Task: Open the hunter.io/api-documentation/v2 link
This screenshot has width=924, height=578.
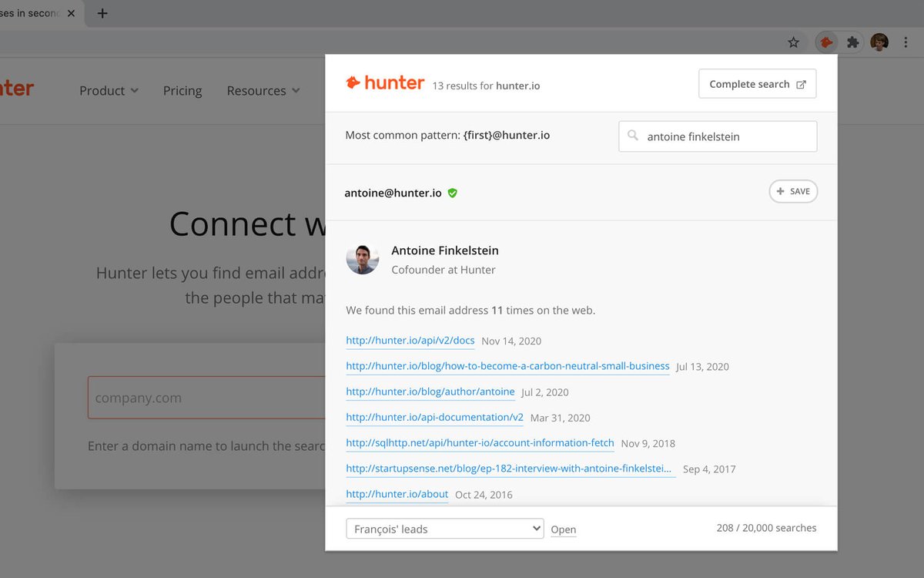Action: coord(434,417)
